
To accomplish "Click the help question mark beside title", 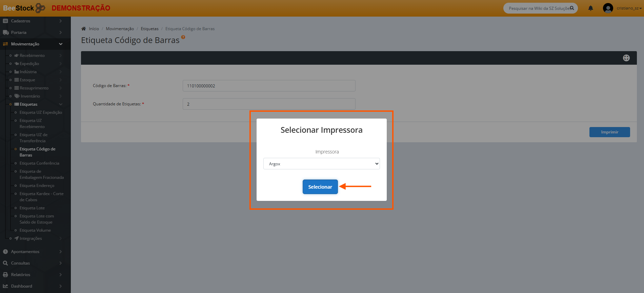I will 183,37.
